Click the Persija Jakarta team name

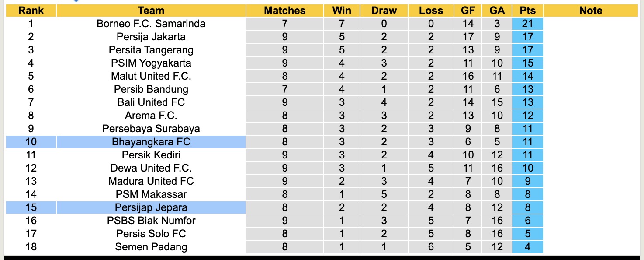point(151,37)
